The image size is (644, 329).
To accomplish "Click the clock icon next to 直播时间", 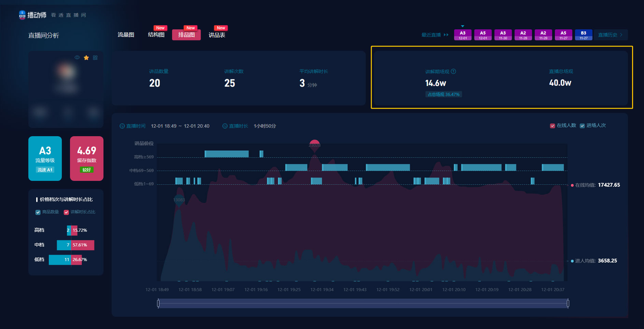I will [x=122, y=126].
